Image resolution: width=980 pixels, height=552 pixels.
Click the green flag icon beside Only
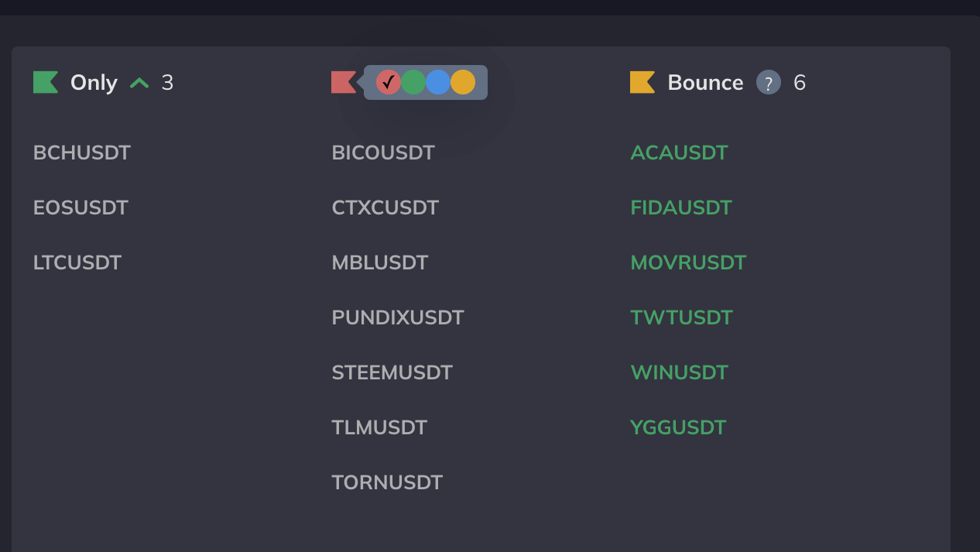(x=46, y=82)
